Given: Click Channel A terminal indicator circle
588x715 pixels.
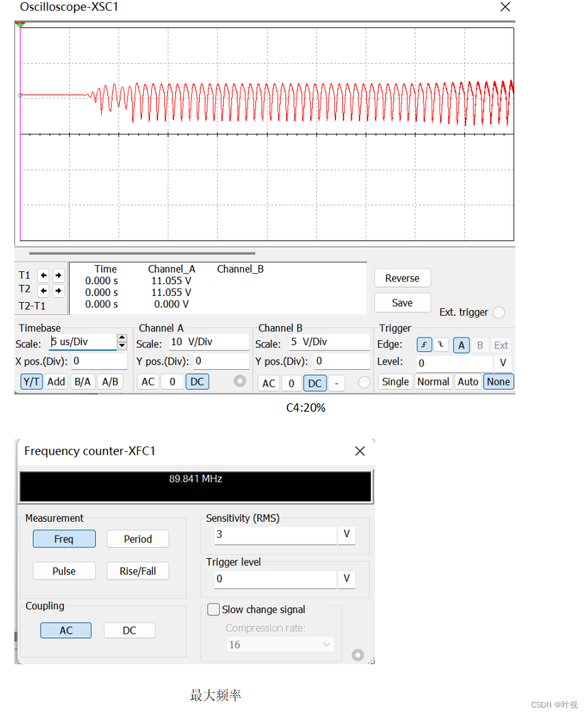Looking at the screenshot, I should pyautogui.click(x=240, y=381).
